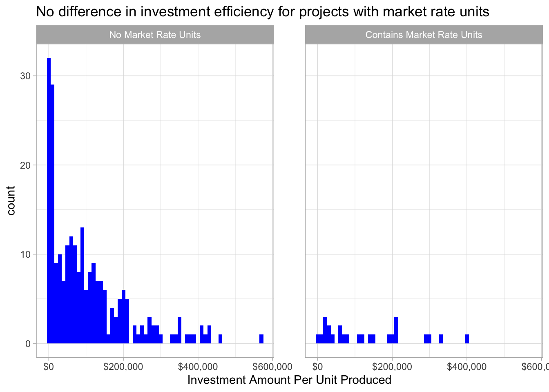
Task: Click the bar near $400,000 in right panel
Action: point(467,339)
